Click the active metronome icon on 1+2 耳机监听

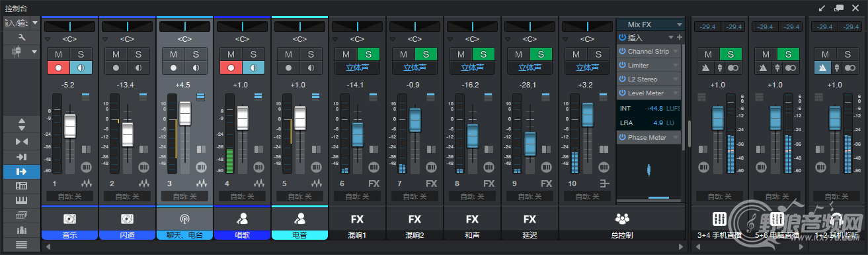[x=822, y=68]
